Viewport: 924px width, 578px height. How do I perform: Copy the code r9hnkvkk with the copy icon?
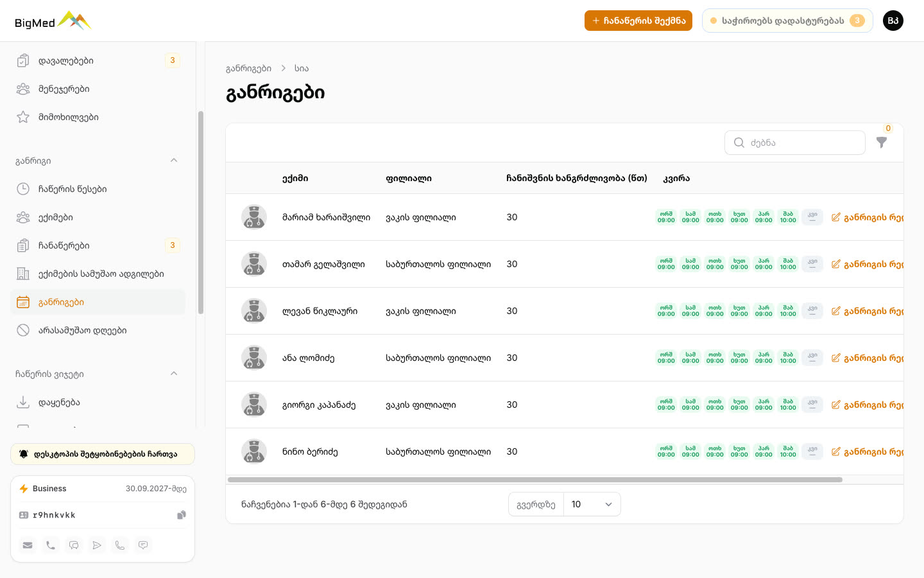182,515
